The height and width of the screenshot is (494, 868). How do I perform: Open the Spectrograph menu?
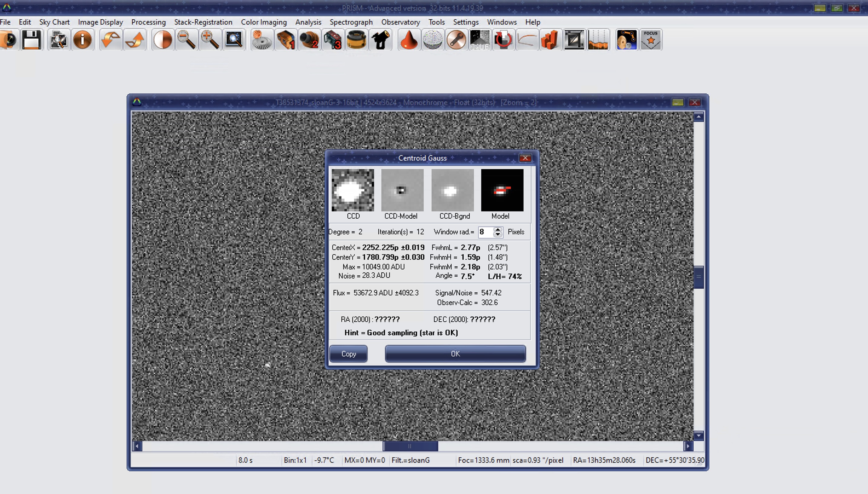[x=351, y=22]
